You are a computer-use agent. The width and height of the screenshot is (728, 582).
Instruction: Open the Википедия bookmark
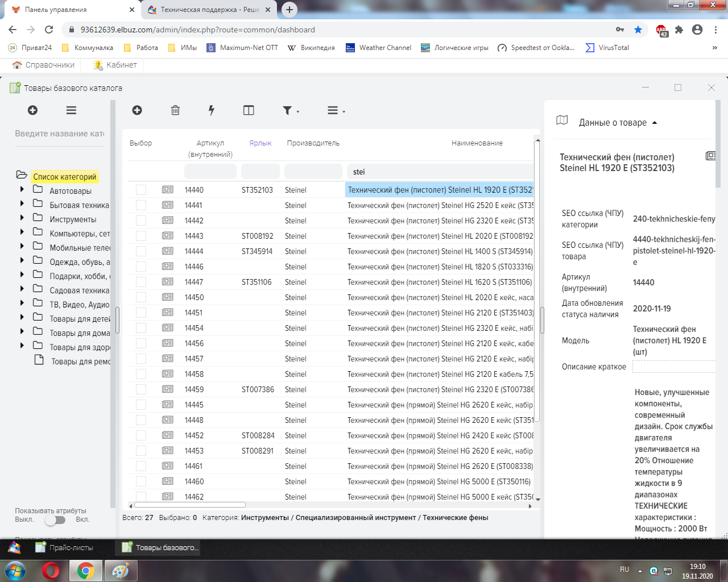pyautogui.click(x=311, y=48)
